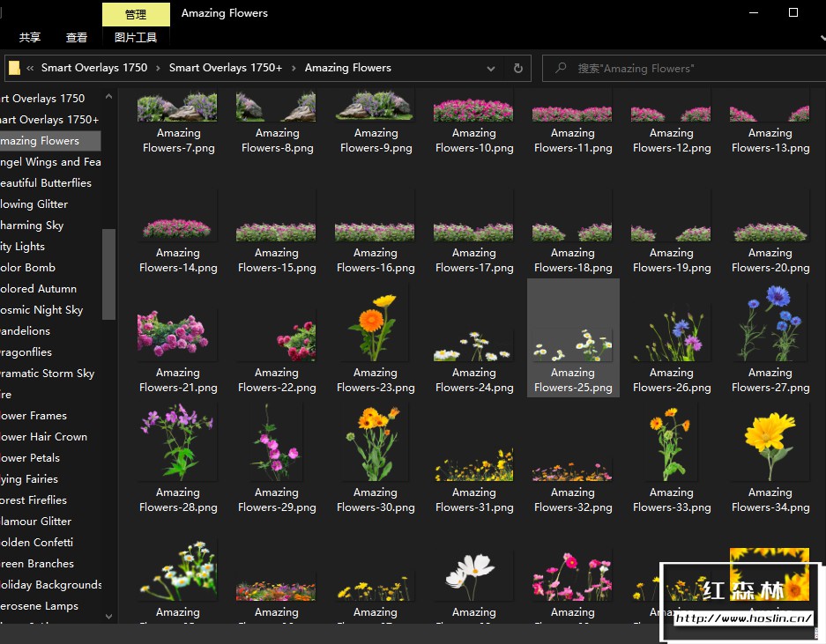Click highlighted Amazing Flowers-25.png thumbnail
The image size is (826, 644).
coord(572,345)
